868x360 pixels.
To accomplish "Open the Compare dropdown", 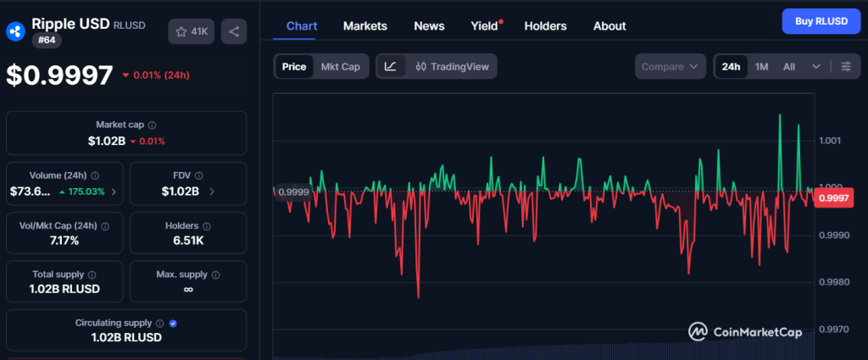I will pyautogui.click(x=670, y=66).
